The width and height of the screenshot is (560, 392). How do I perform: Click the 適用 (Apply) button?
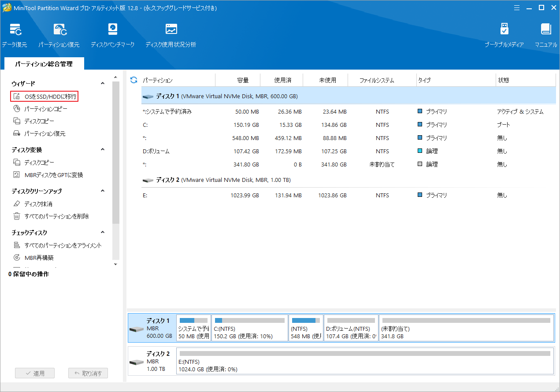coord(35,373)
